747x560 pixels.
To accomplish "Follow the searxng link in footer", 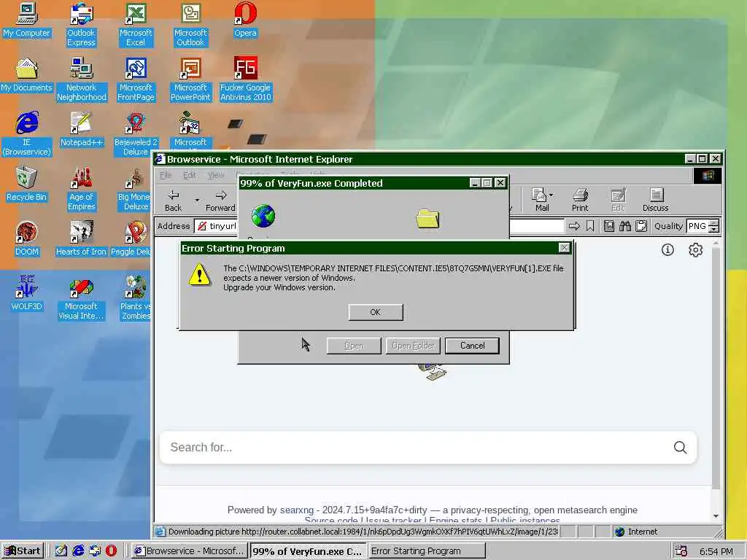I will point(296,510).
